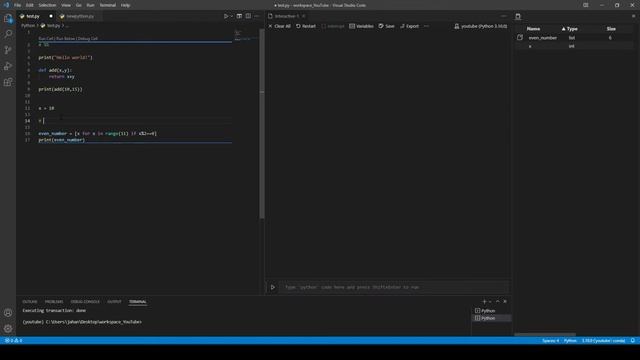This screenshot has height=360, width=640.
Task: Open the Search view in activity bar
Action: click(8, 34)
